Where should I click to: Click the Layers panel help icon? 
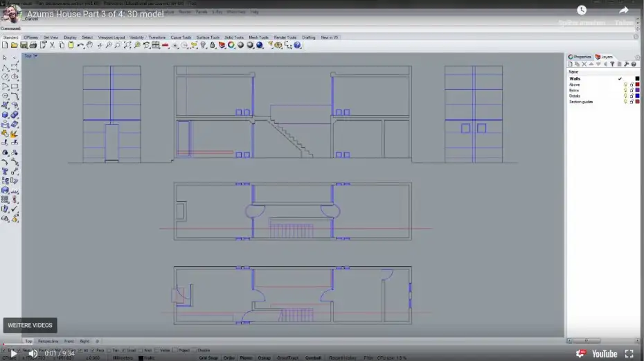(x=634, y=64)
